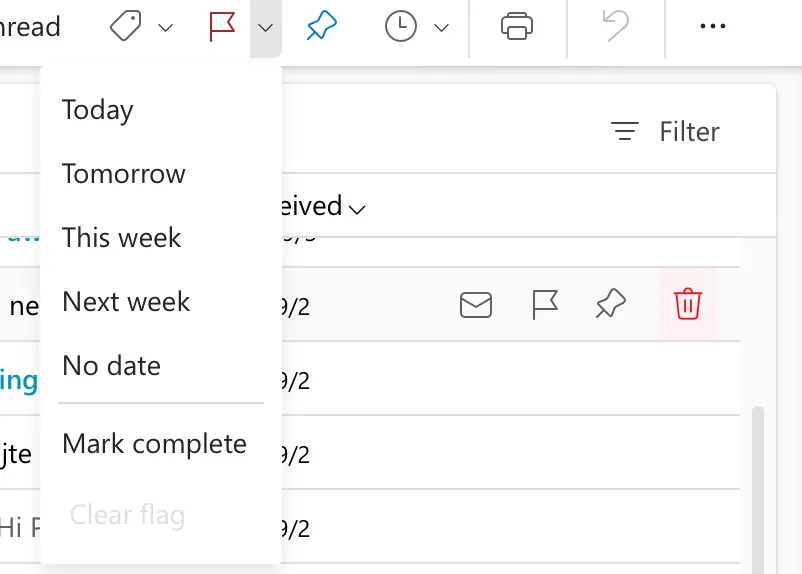Expand the categorize tag dropdown arrow

pos(166,28)
